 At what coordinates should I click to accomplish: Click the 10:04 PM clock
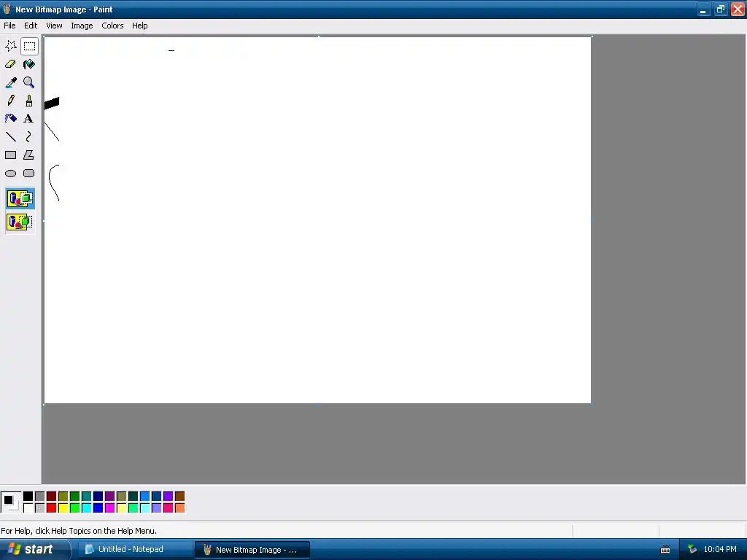click(720, 550)
